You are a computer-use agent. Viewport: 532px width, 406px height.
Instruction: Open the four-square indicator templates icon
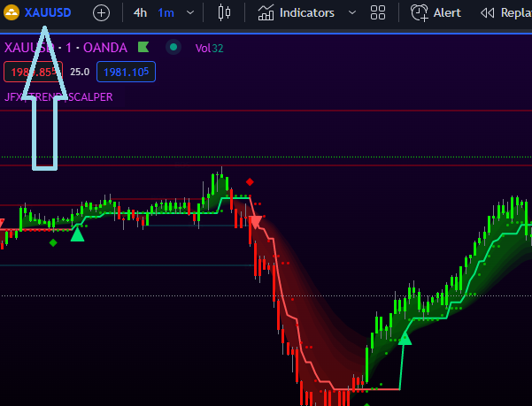[x=378, y=13]
